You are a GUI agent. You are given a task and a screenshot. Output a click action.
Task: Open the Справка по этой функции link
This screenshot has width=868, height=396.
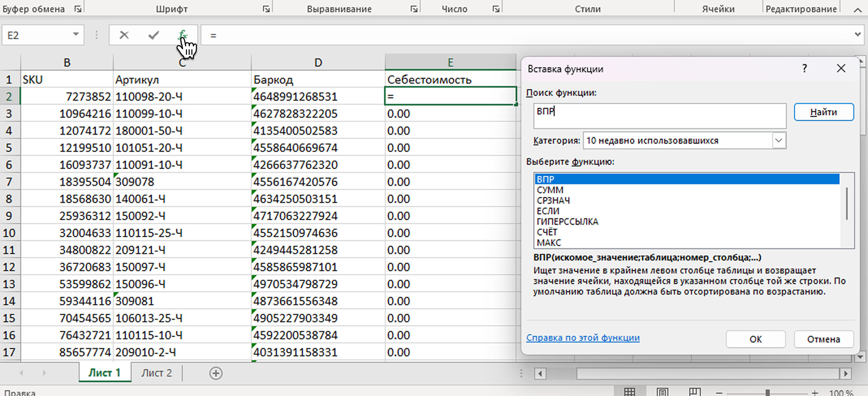coord(583,338)
